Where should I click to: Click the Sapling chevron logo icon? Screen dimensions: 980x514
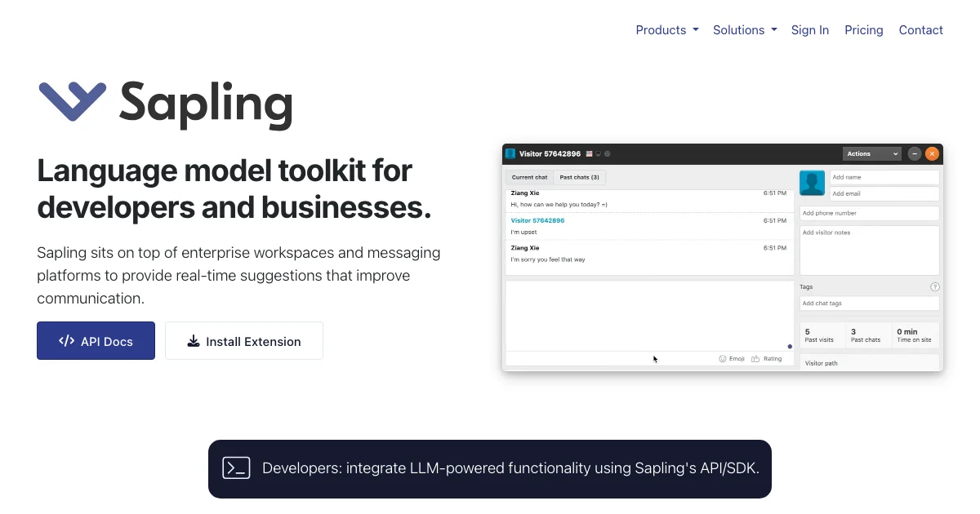(73, 102)
